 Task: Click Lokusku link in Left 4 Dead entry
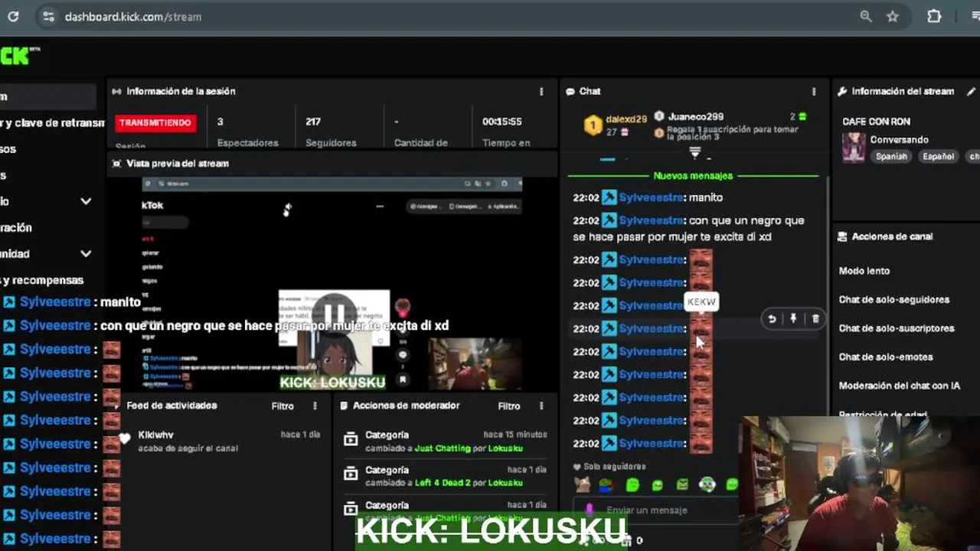click(x=505, y=483)
